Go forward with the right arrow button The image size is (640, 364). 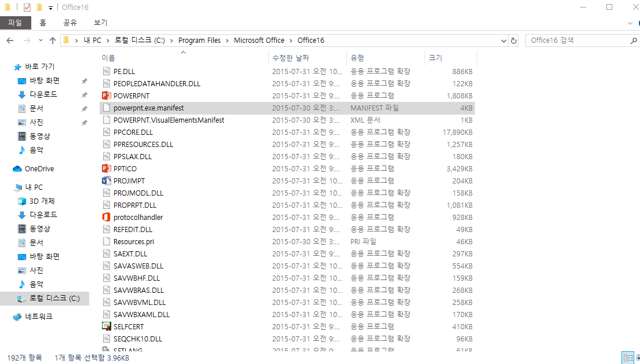[27, 41]
